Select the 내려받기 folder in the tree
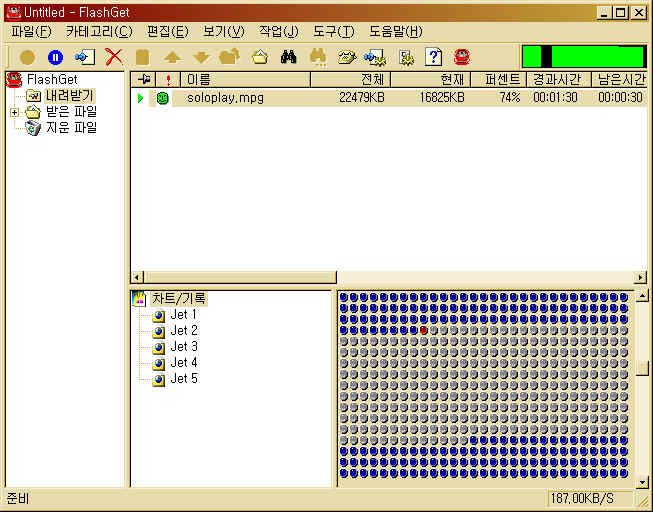653x512 pixels. click(x=70, y=95)
